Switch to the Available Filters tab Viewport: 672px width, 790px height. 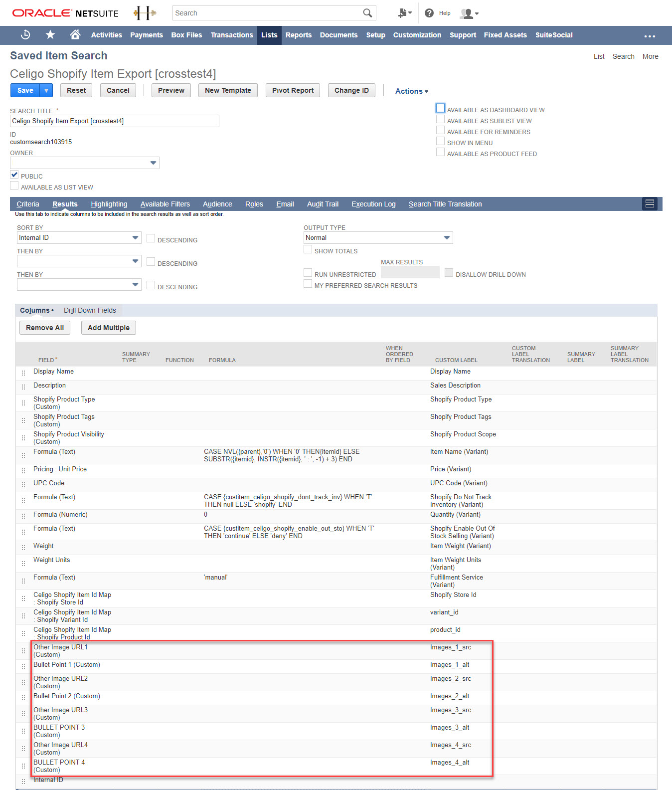(x=165, y=204)
